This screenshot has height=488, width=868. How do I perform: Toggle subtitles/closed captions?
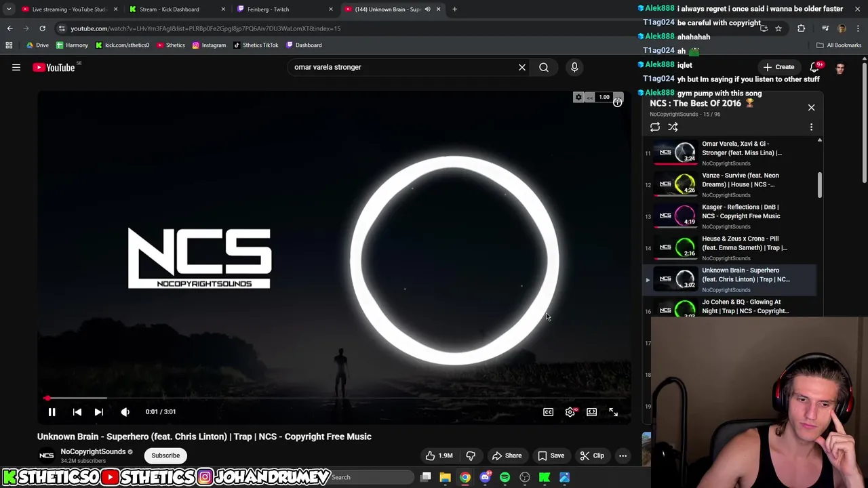point(548,411)
